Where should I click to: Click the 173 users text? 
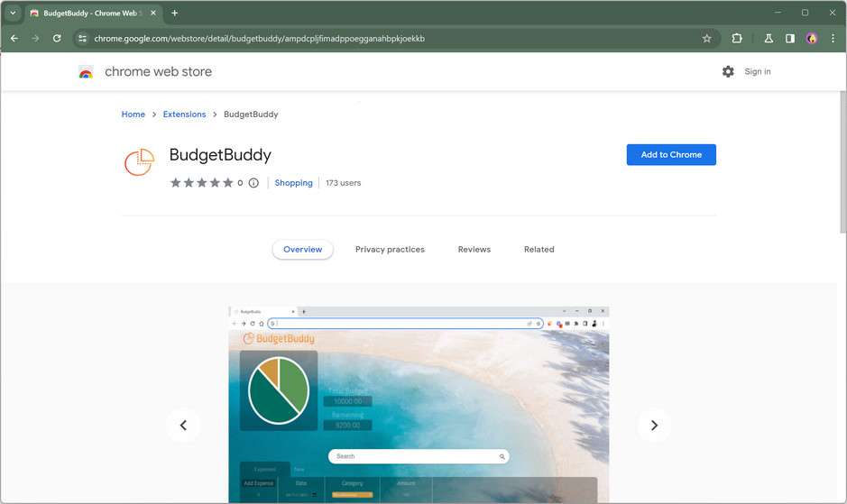pyautogui.click(x=343, y=183)
